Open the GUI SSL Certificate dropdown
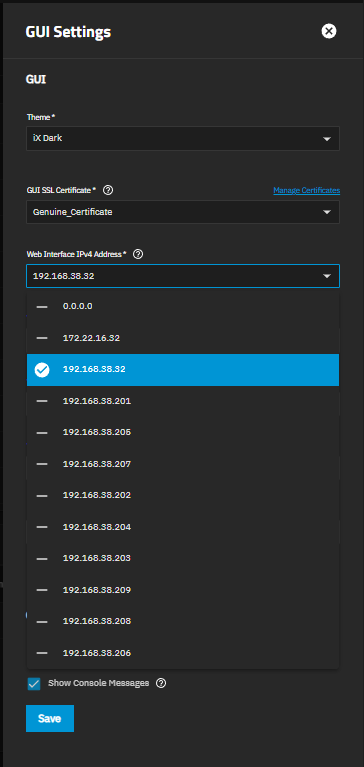 click(182, 212)
